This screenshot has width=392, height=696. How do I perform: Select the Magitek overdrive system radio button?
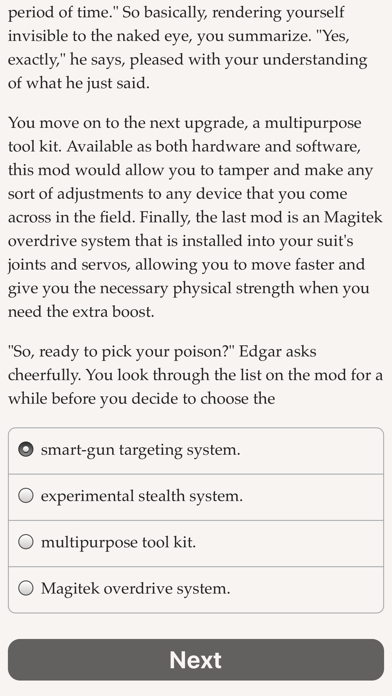[x=26, y=588]
